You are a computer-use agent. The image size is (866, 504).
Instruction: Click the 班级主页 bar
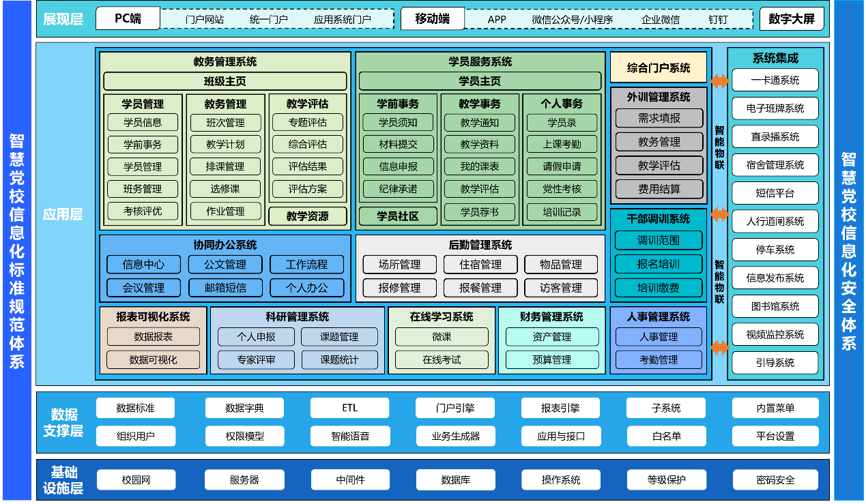(225, 81)
